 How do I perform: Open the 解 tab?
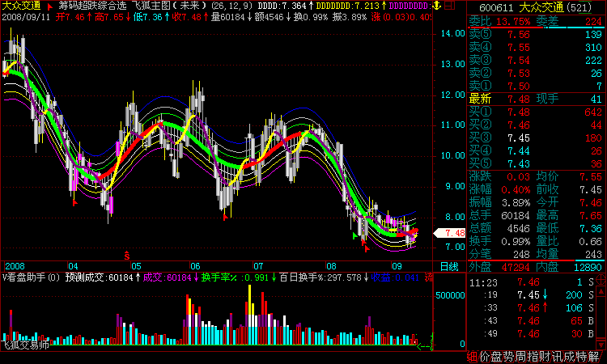[593, 357]
